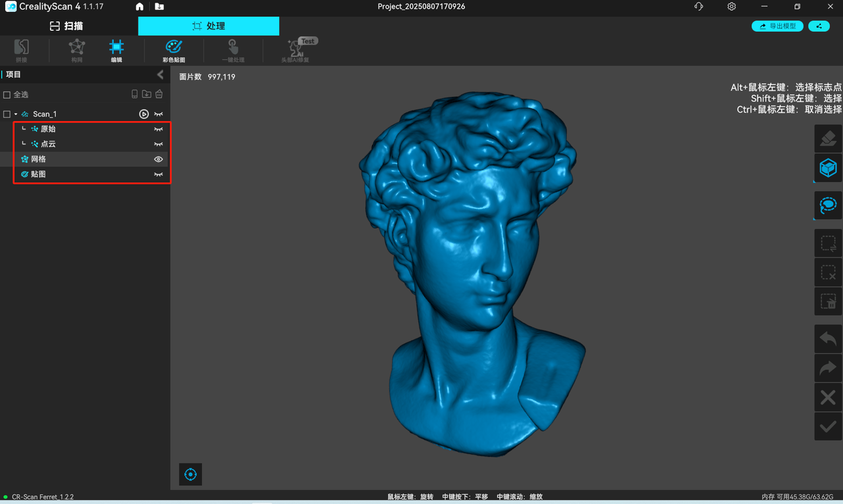Image resolution: width=843 pixels, height=504 pixels.
Task: Collapse the 项目 project panel arrow
Action: click(160, 74)
